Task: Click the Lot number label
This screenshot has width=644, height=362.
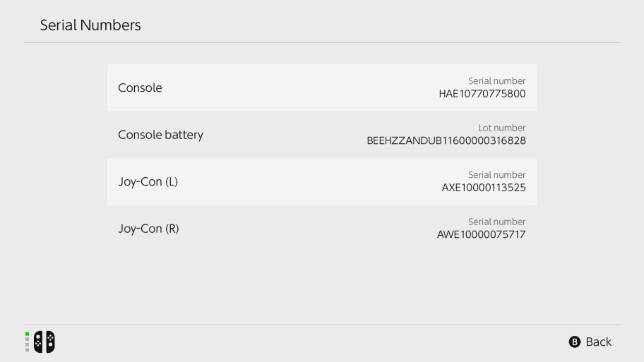Action: [502, 128]
